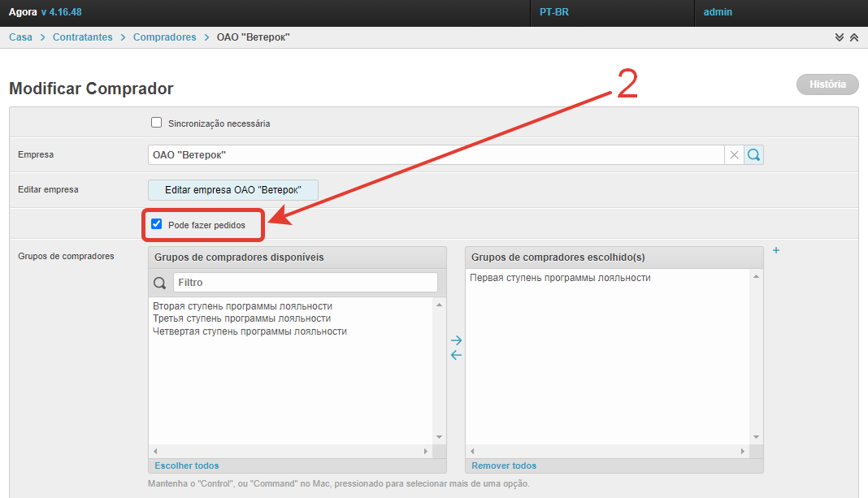Open the admin user menu

tap(718, 12)
